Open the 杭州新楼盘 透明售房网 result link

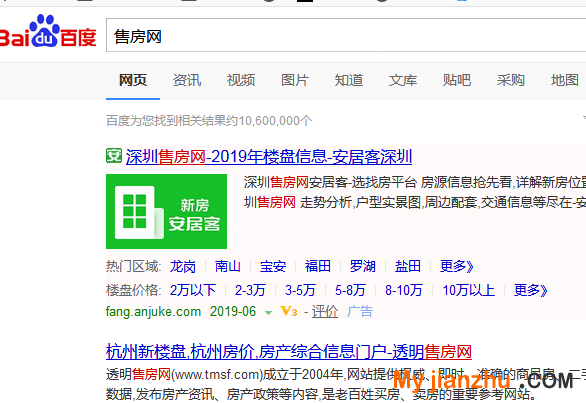289,352
